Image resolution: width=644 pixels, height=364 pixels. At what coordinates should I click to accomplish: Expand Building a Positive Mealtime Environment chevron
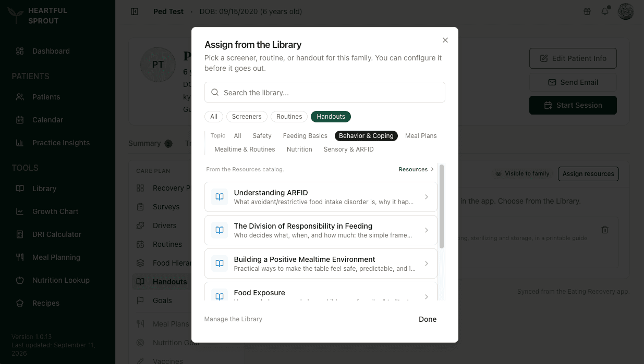(427, 263)
